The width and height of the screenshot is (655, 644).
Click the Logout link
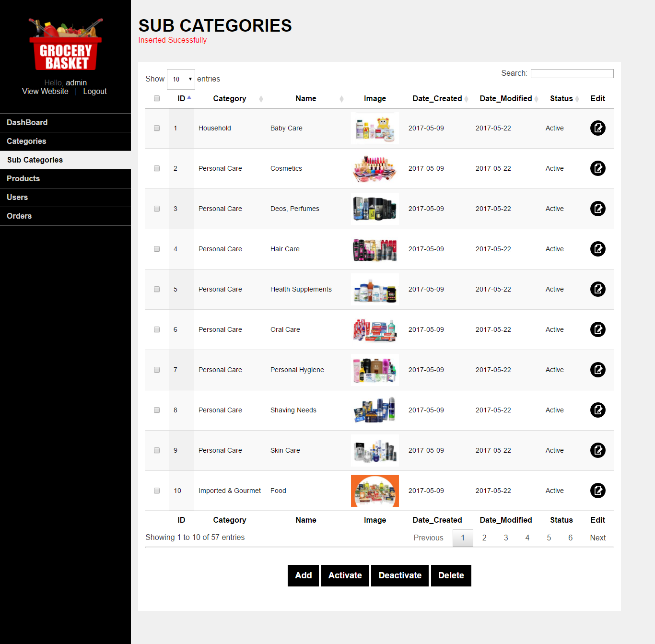[95, 91]
